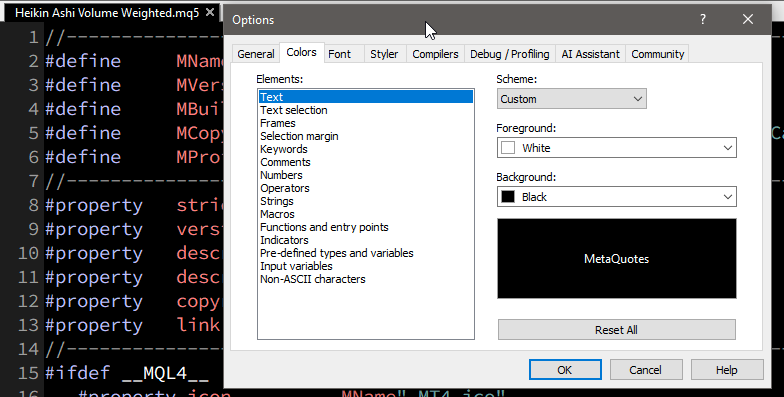
Task: Select Input variables element
Action: (366, 266)
